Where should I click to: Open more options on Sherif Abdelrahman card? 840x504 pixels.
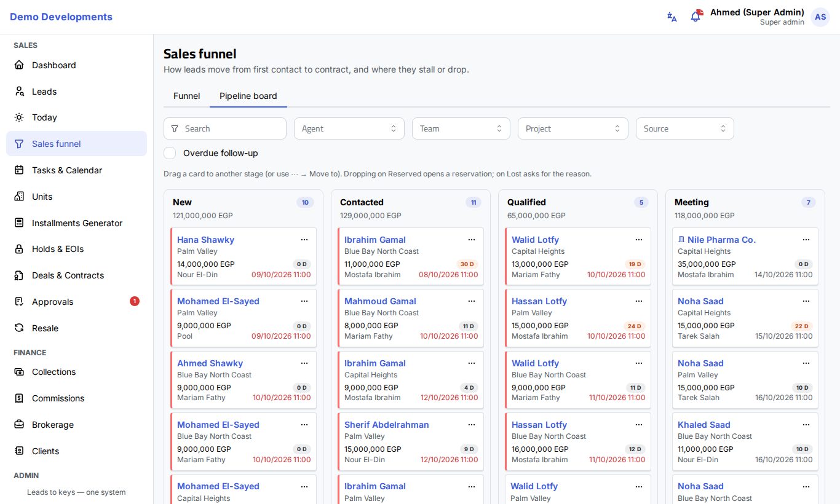point(472,425)
